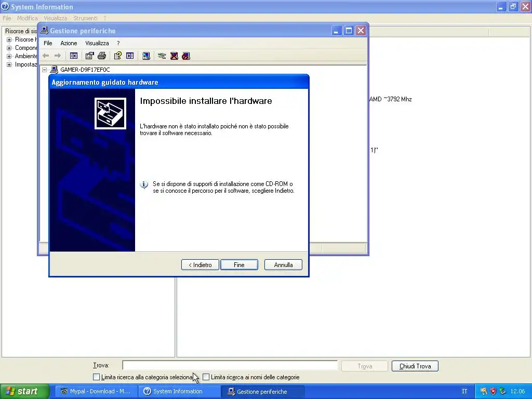The width and height of the screenshot is (532, 399).
Task: Click the back arrow in Gestione periferiche toolbar
Action: tap(46, 56)
